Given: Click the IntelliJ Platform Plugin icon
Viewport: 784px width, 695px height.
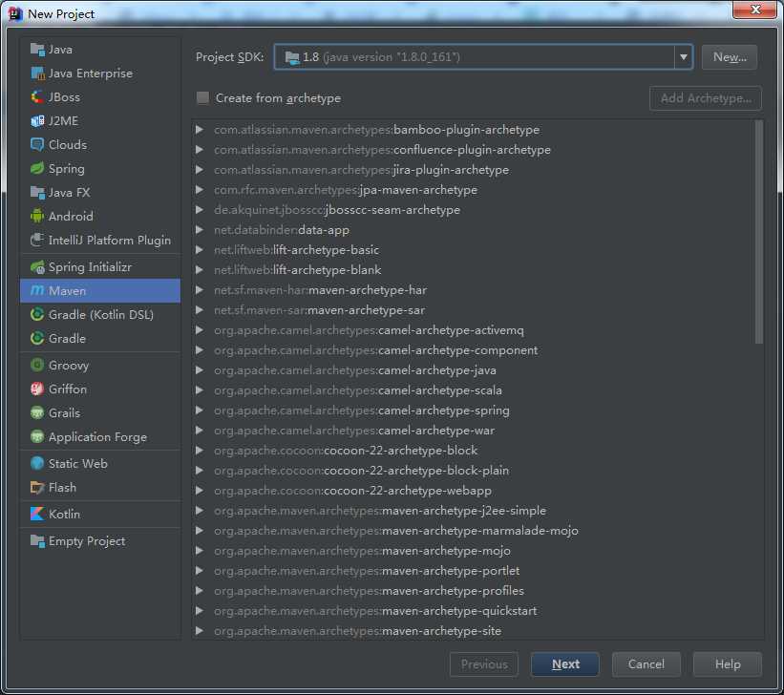Looking at the screenshot, I should pos(37,240).
